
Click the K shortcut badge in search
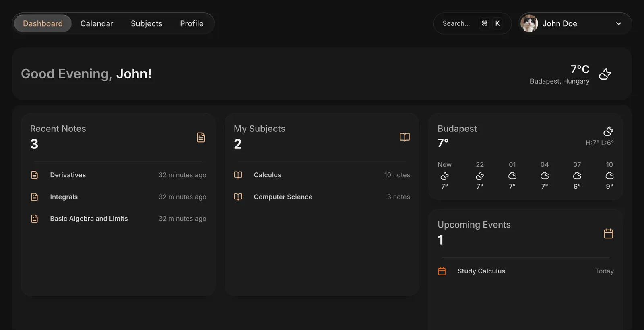click(497, 23)
